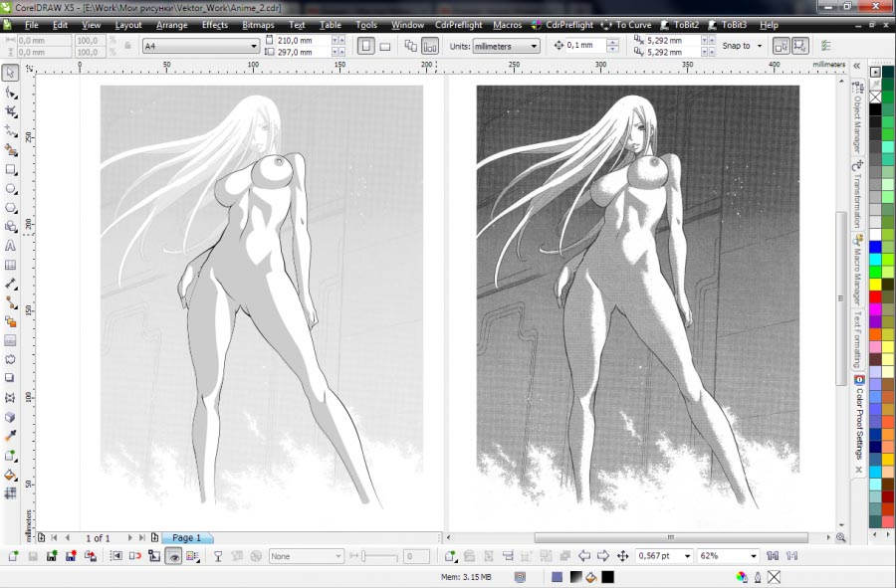Select the Extrude tool
896x588 pixels.
(10, 417)
